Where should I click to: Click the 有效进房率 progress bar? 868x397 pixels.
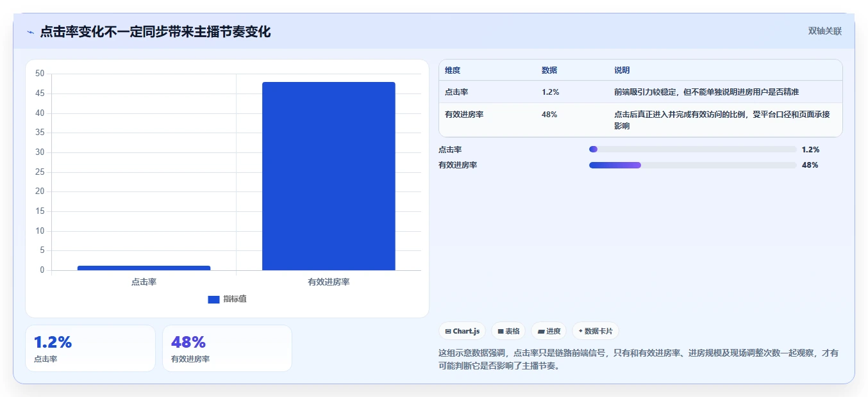692,165
